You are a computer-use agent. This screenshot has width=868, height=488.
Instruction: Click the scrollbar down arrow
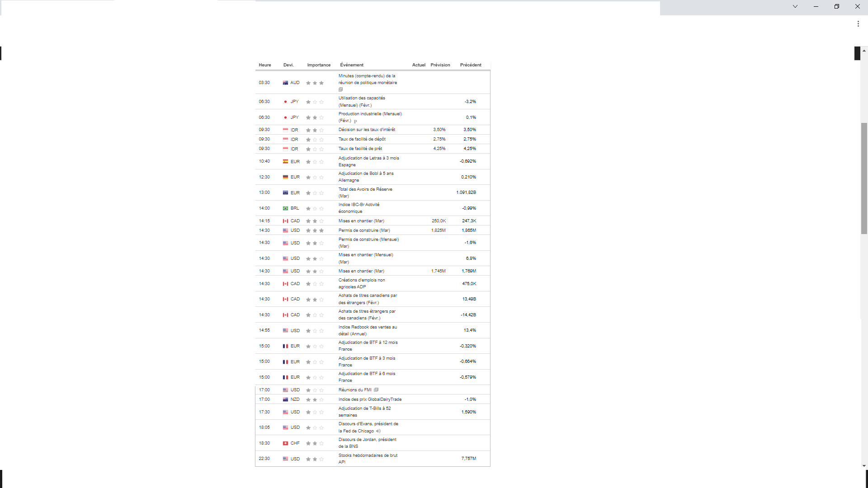864,466
